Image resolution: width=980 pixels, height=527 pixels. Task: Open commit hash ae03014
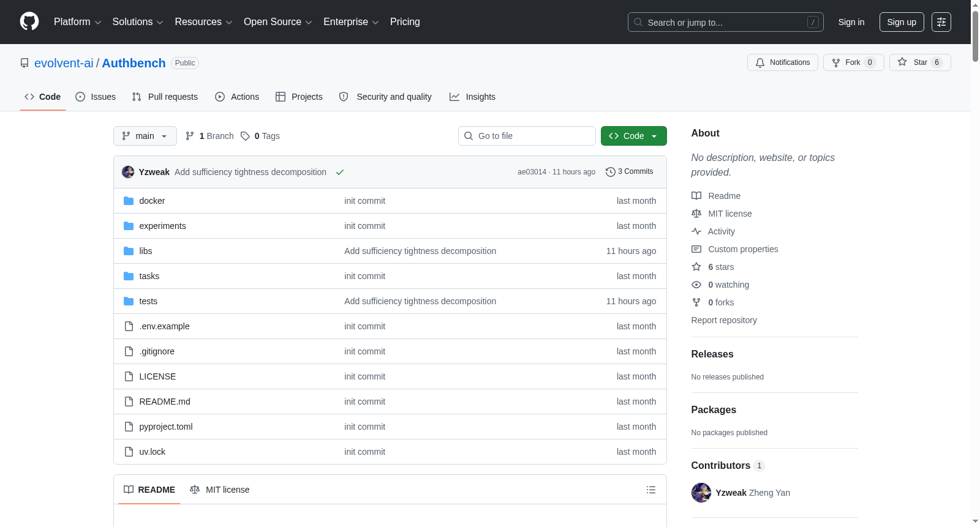coord(532,172)
